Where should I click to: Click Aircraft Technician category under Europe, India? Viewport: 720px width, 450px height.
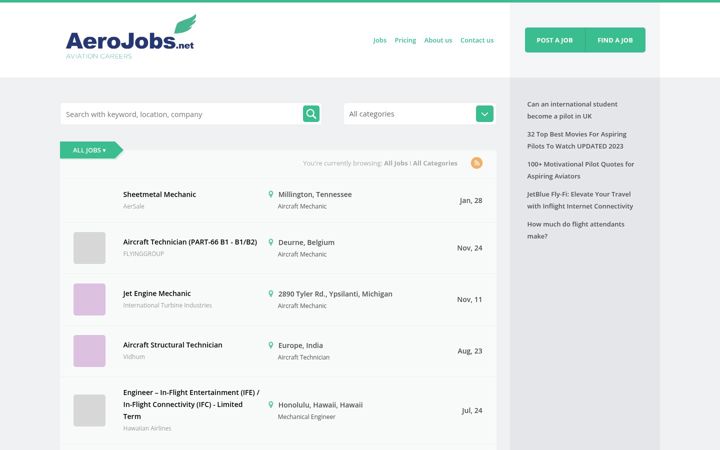point(304,357)
